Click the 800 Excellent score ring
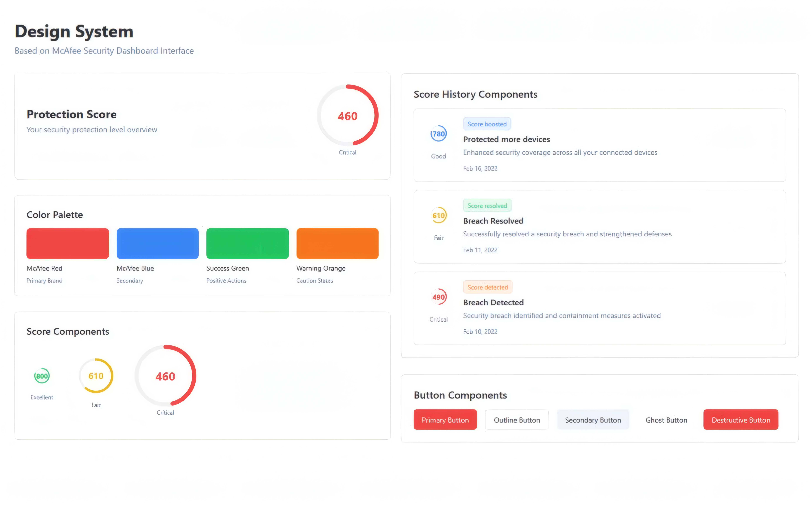The width and height of the screenshot is (812, 507). (42, 376)
